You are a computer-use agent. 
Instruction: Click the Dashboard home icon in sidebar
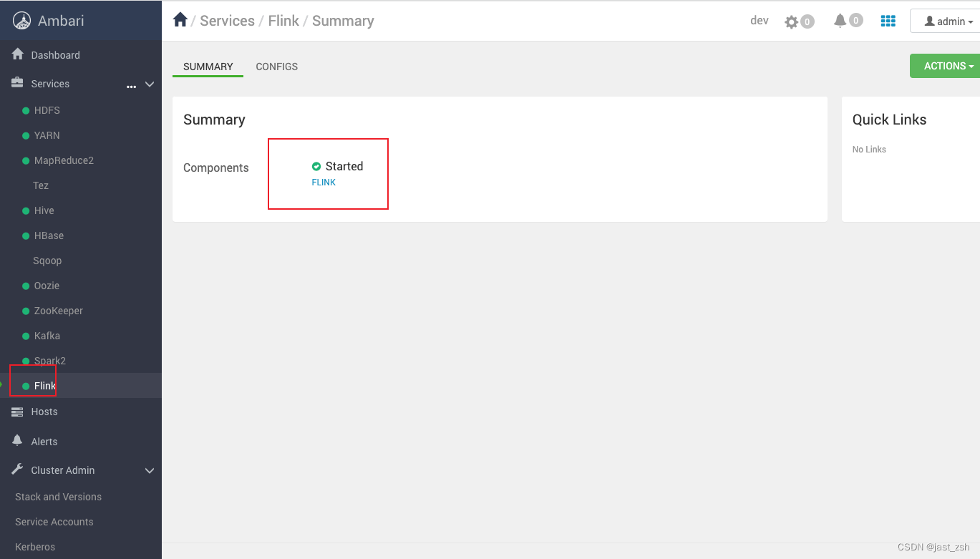18,54
